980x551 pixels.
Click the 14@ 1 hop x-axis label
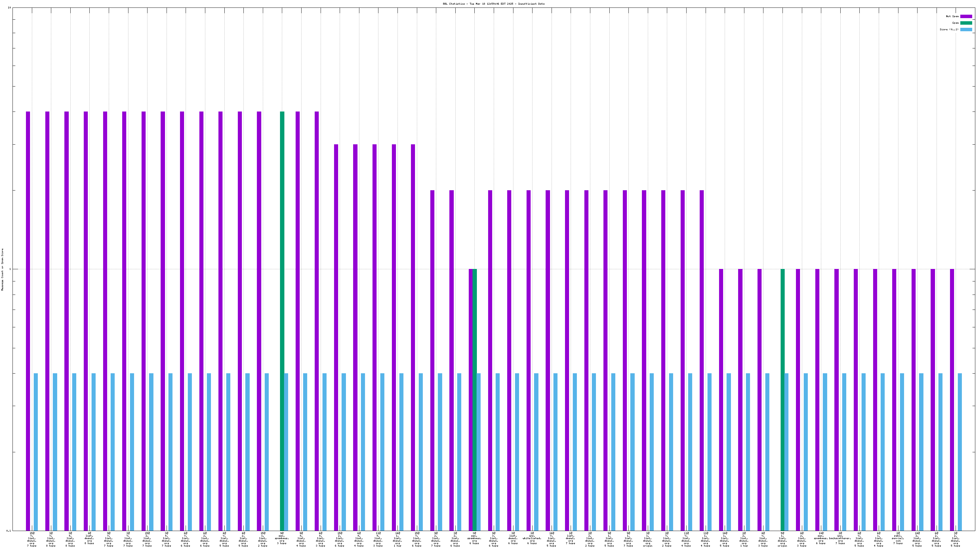[x=397, y=539]
